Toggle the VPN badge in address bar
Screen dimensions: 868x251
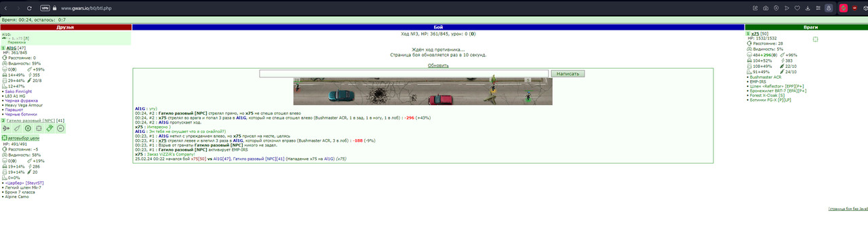(45, 8)
